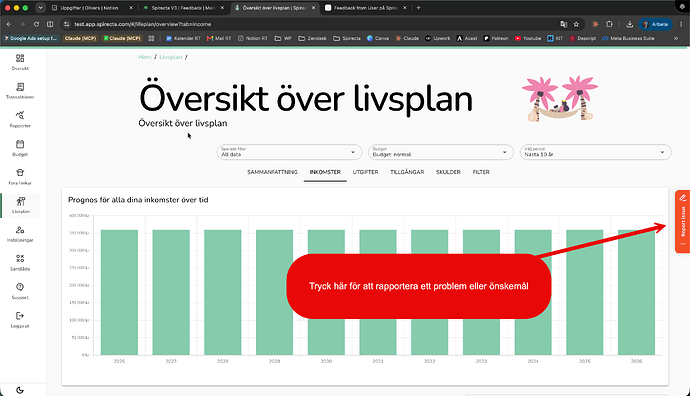Open the Välj period dropdown
690x396 pixels.
595,152
